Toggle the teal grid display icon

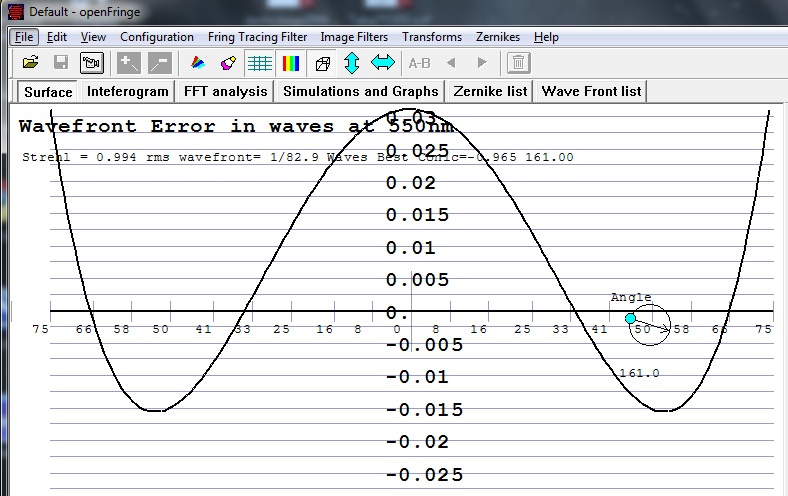tap(260, 63)
